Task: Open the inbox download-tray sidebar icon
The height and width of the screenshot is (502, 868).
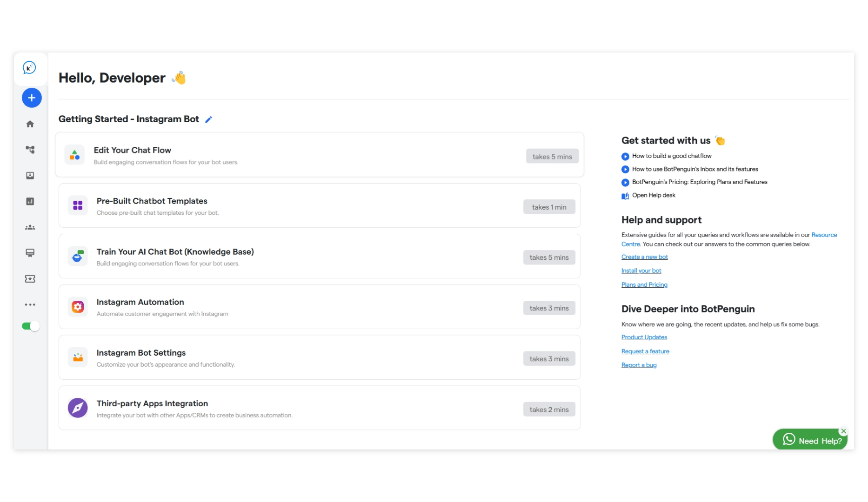Action: (x=30, y=175)
